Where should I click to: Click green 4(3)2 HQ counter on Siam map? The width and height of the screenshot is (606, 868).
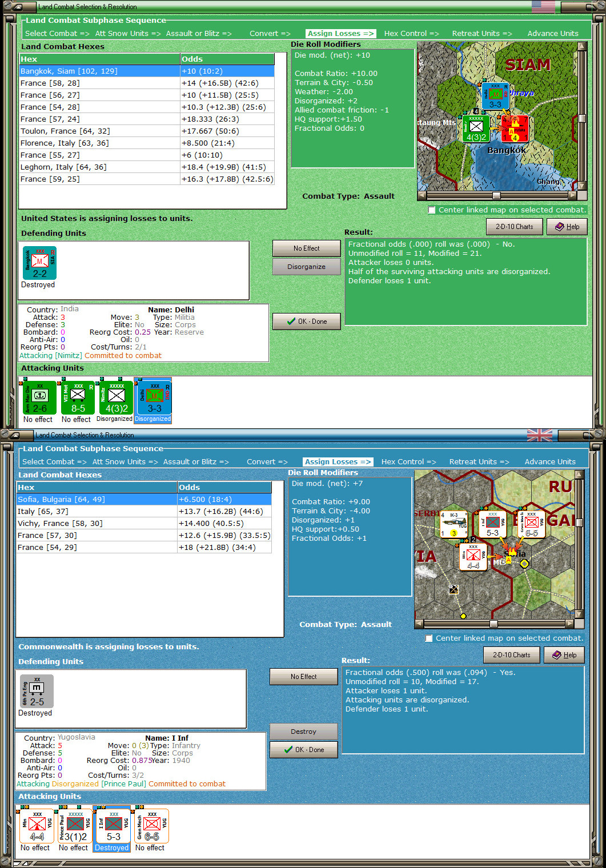click(476, 129)
